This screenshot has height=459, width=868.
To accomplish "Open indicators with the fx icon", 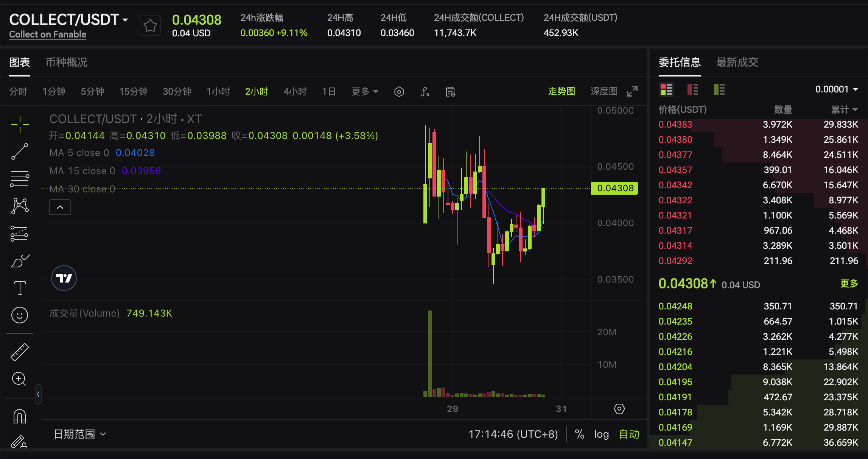I will [425, 92].
